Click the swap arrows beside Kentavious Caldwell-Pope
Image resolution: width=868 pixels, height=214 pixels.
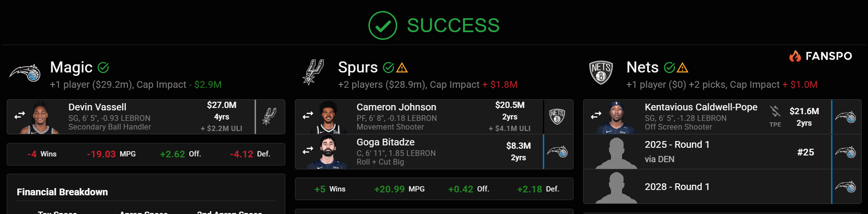[596, 116]
